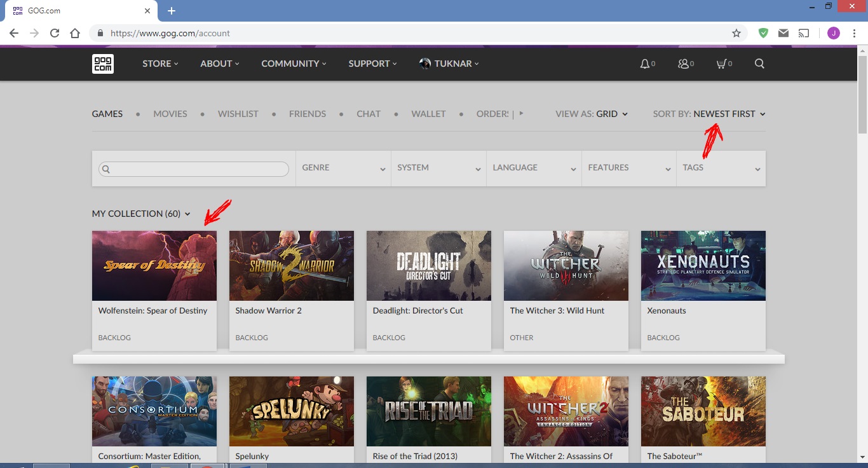This screenshot has height=468, width=868.
Task: Open the friends icon in header
Action: click(x=683, y=64)
